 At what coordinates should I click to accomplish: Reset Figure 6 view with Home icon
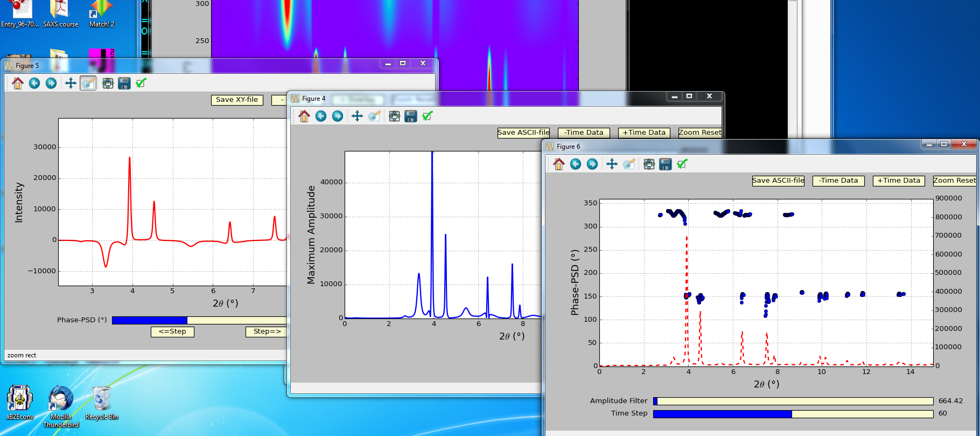click(559, 164)
